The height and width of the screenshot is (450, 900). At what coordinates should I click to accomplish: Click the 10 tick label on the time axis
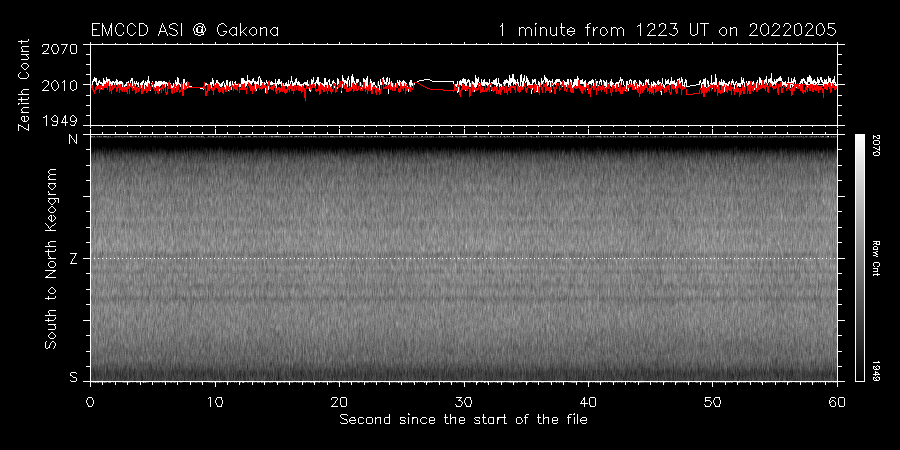tap(215, 401)
